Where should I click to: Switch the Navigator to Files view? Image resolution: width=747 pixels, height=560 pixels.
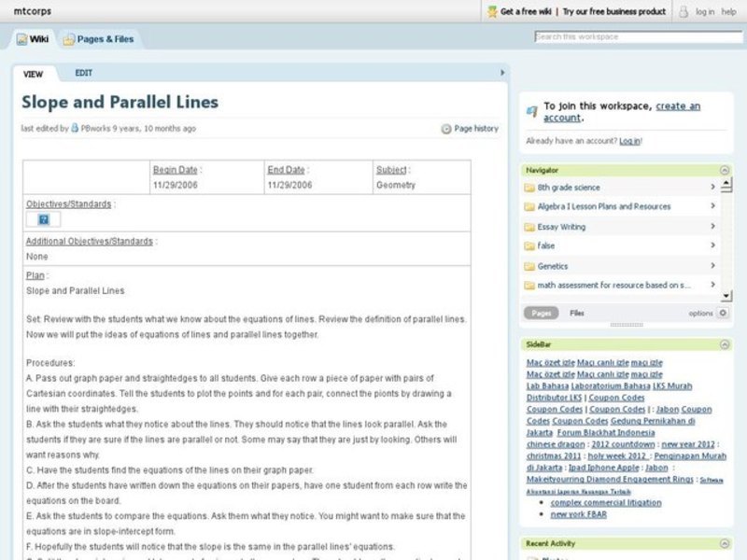[x=575, y=313]
